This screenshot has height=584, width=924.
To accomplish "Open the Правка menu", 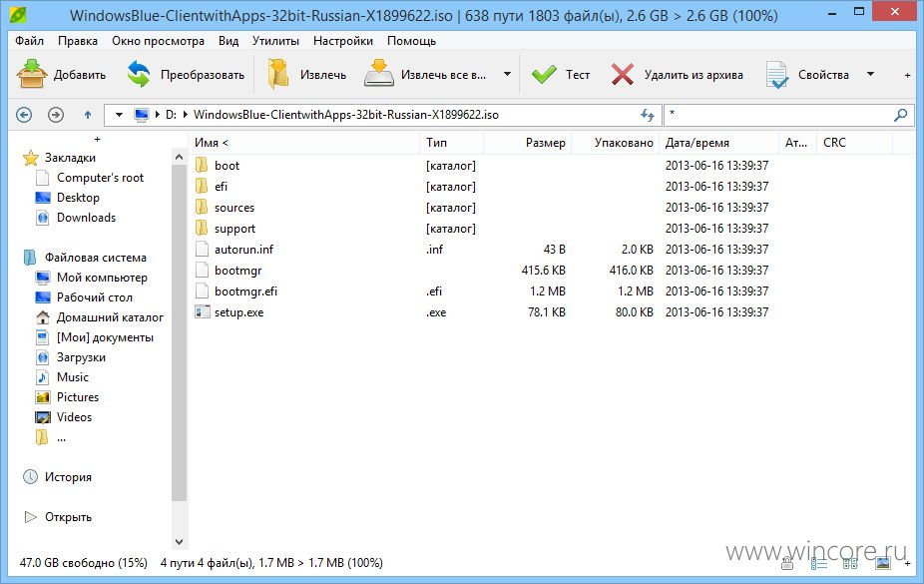I will click(x=78, y=41).
